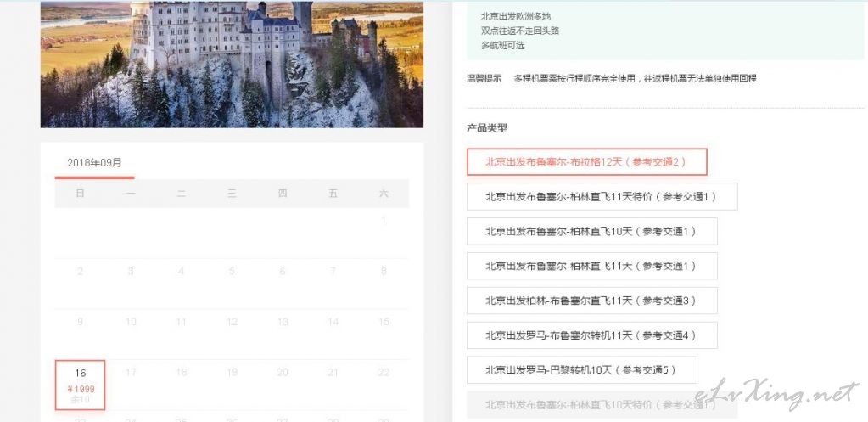Click text 多航班可选
This screenshot has height=422, width=868.
tap(502, 45)
